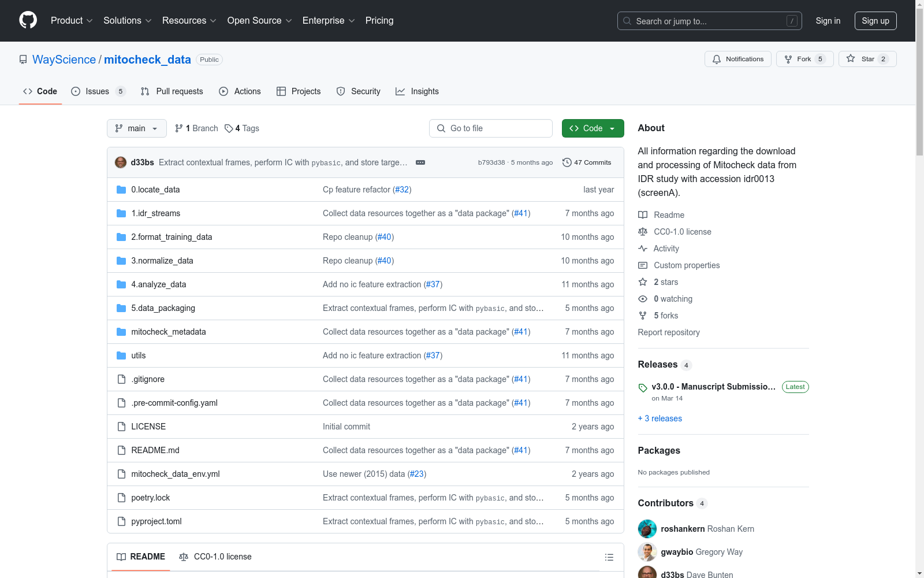
Task: Click the Notifications bell button
Action: [737, 59]
